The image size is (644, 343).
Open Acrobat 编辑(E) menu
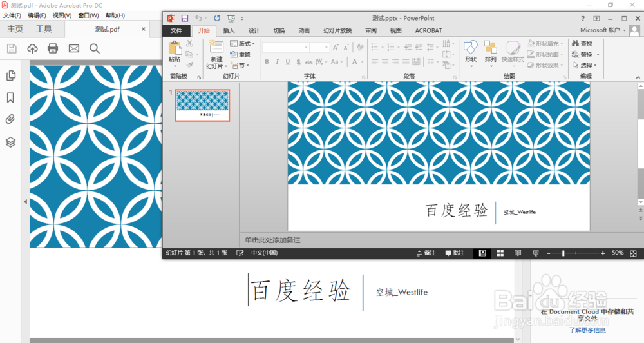37,15
